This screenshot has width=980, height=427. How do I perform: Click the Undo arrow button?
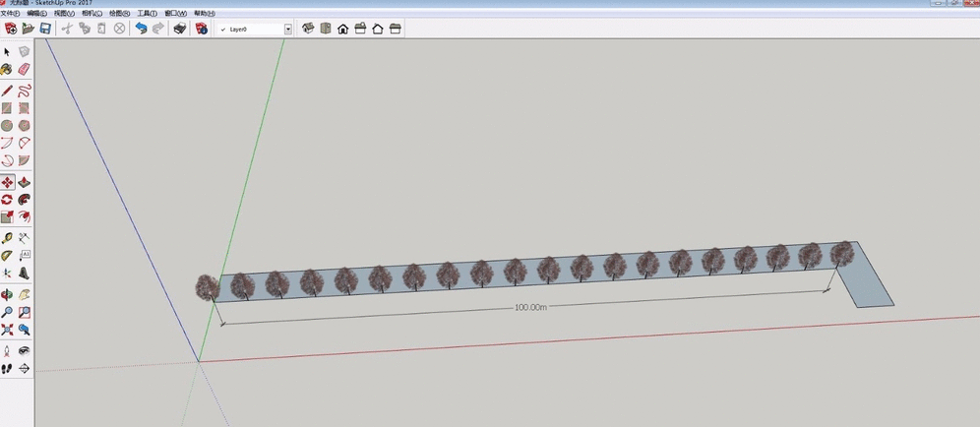click(x=141, y=29)
